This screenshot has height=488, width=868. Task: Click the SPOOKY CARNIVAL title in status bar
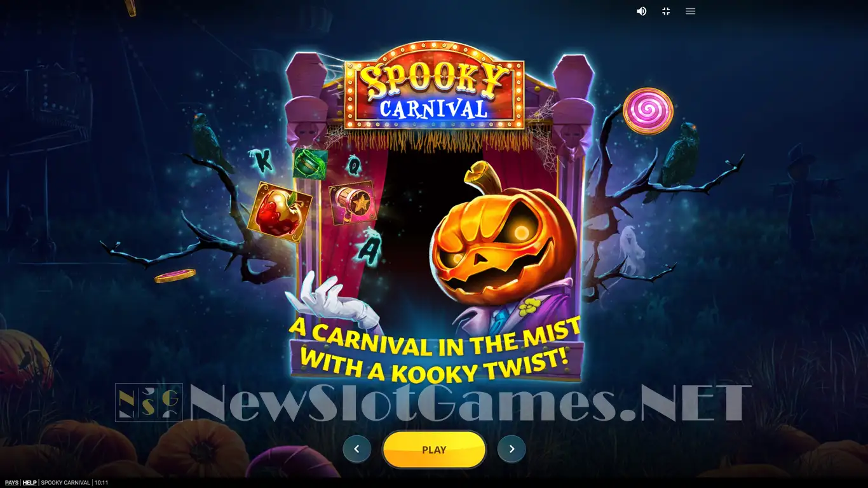point(65,483)
